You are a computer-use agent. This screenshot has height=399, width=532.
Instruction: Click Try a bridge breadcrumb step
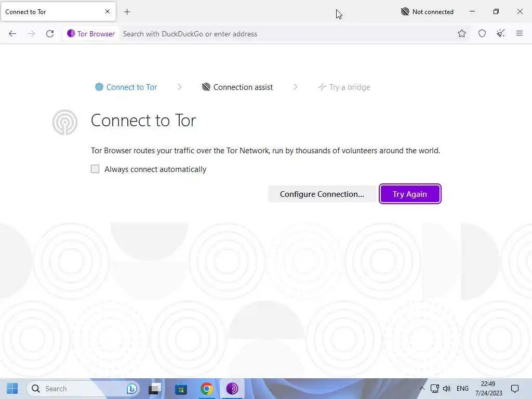point(344,87)
